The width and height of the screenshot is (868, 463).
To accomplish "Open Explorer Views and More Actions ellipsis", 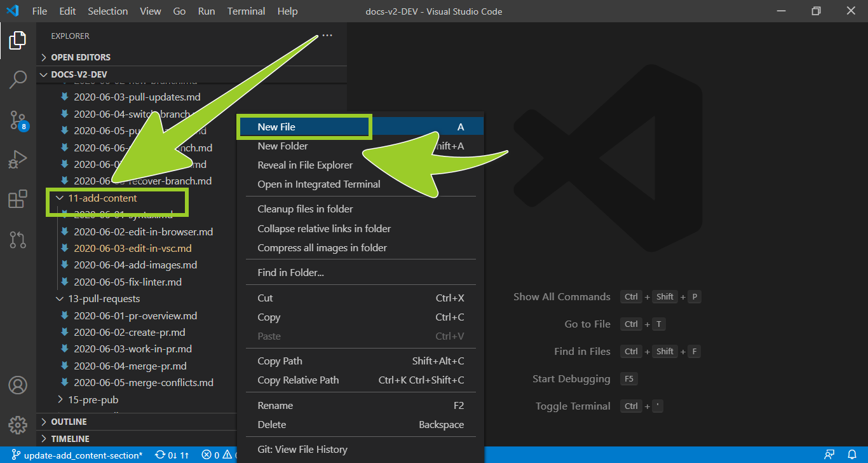I will 327,36.
